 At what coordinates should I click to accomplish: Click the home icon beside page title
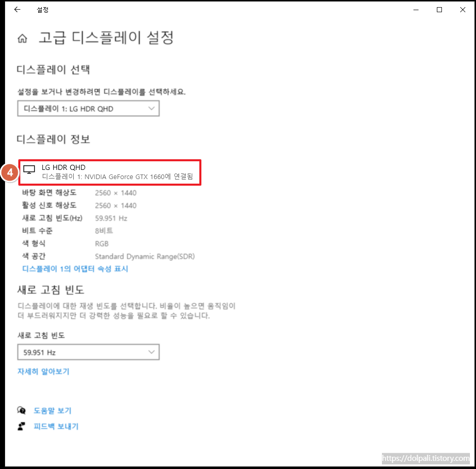[x=22, y=38]
